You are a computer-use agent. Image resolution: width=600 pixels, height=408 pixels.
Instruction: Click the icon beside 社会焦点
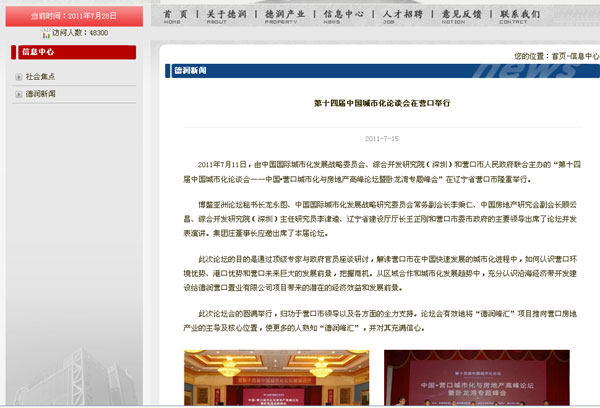click(19, 76)
